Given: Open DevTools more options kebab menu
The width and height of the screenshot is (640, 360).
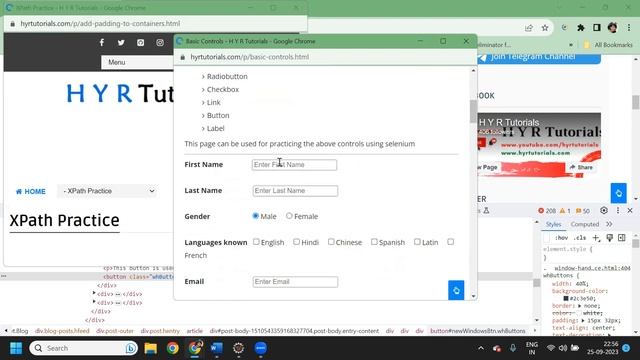Looking at the screenshot, I should coord(618,211).
